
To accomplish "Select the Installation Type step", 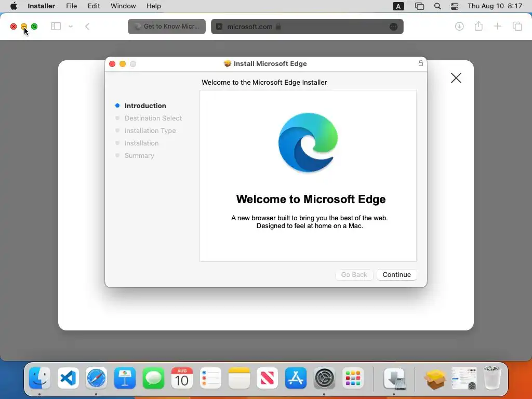I will click(x=150, y=130).
